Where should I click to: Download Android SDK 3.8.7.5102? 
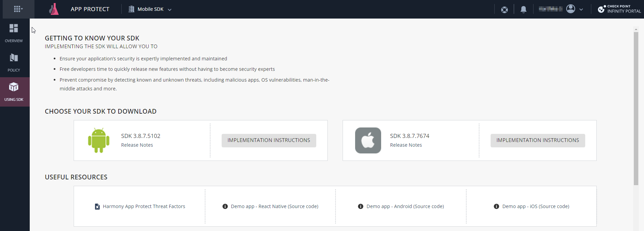click(x=141, y=136)
